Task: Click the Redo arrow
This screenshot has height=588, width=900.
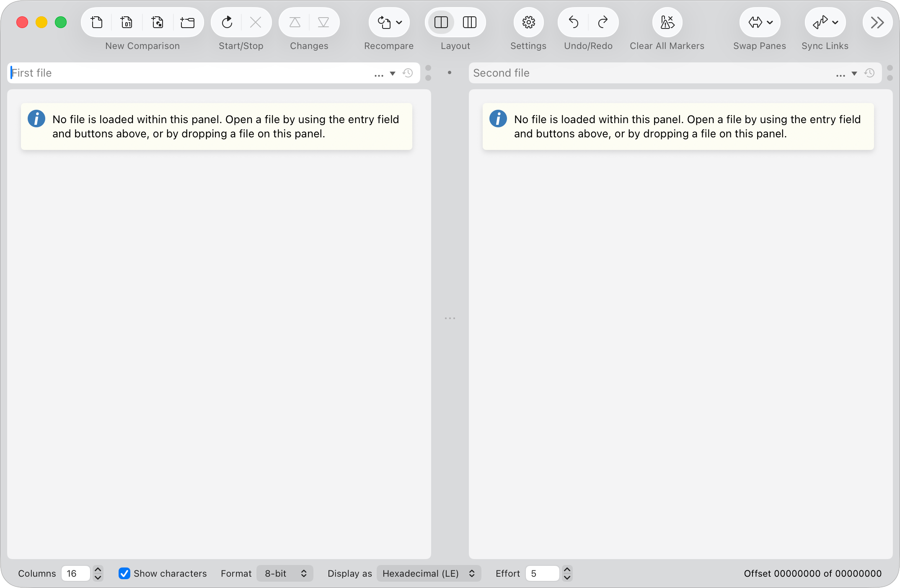Action: click(603, 22)
